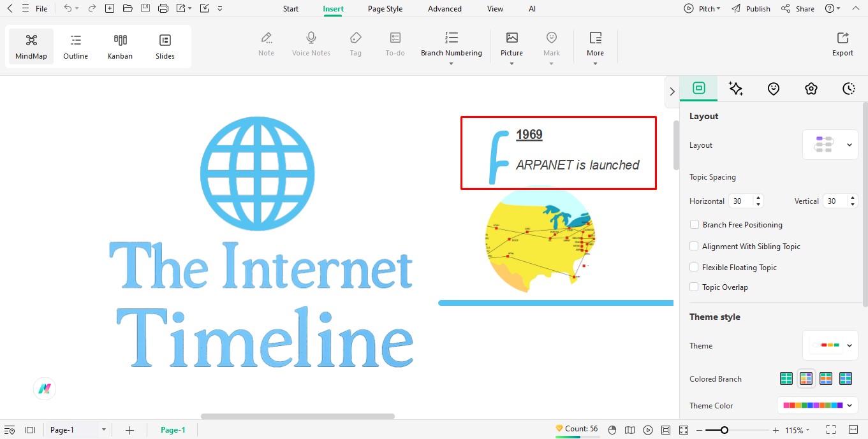Open the Page style panel tab
868x439 pixels.
point(699,89)
